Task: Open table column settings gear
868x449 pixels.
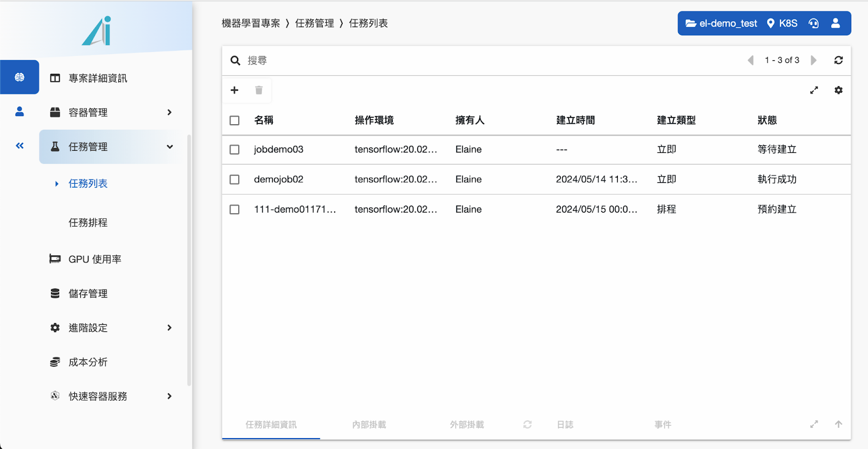Action: 838,90
